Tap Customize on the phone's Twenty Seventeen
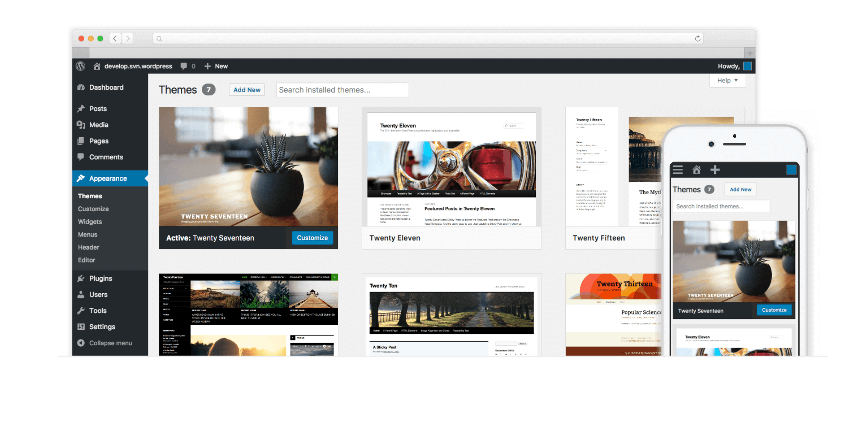Screen dimensions: 868x424 click(x=774, y=310)
